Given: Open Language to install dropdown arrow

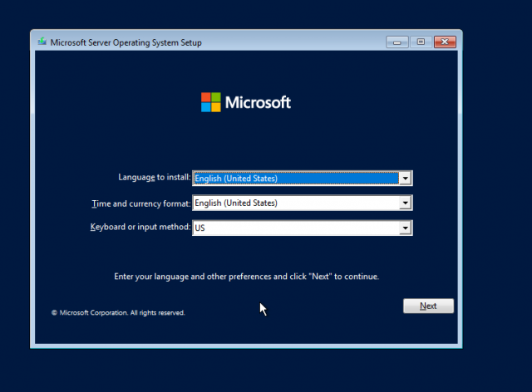Looking at the screenshot, I should [405, 178].
